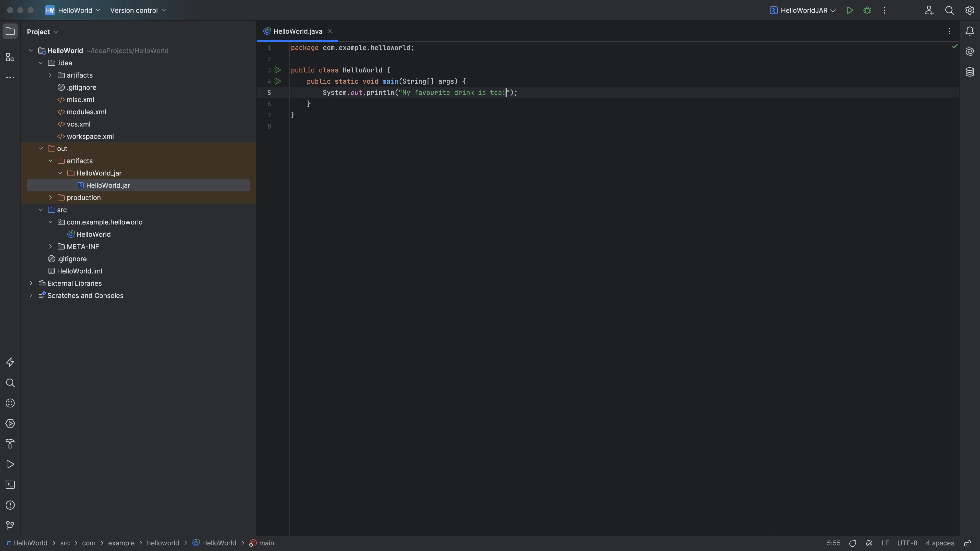Open the Database tool window
The height and width of the screenshot is (551, 980).
pos(969,71)
